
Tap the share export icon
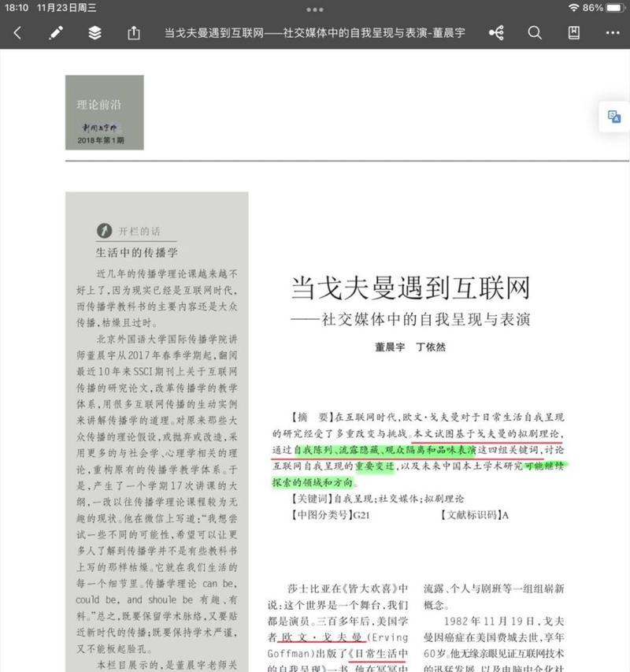coord(134,32)
